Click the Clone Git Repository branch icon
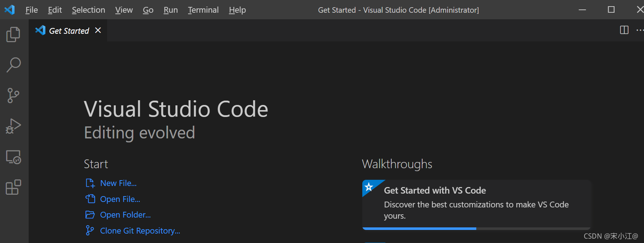The height and width of the screenshot is (243, 644). tap(90, 230)
